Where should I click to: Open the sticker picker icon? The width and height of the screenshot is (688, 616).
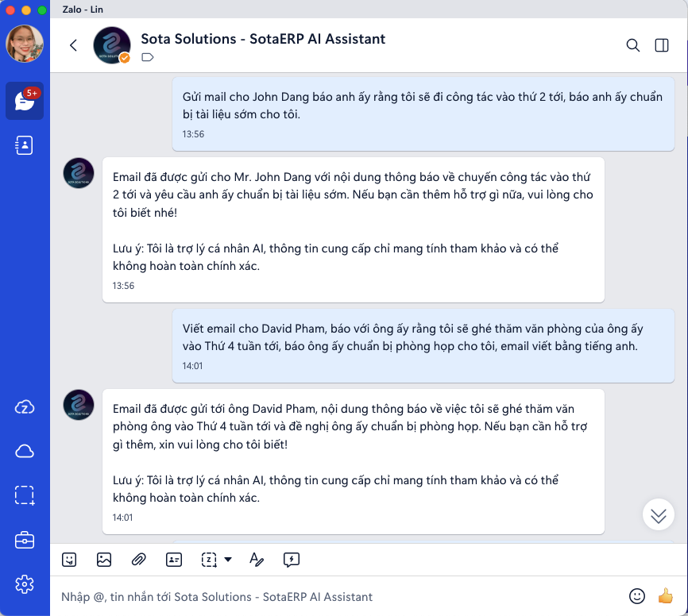click(x=69, y=560)
